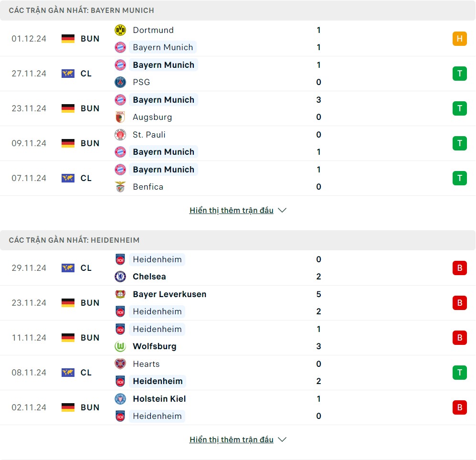Click the Benfica club crest icon
This screenshot has height=460, width=476.
pyautogui.click(x=120, y=187)
